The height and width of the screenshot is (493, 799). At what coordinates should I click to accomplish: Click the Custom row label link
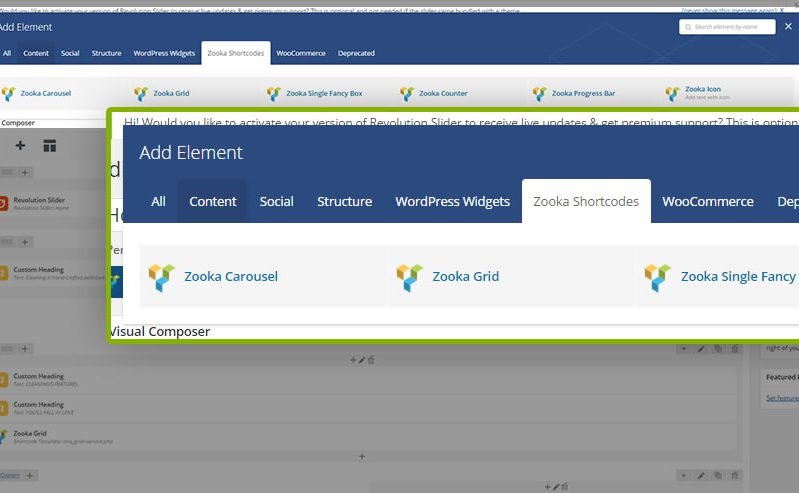click(x=10, y=476)
